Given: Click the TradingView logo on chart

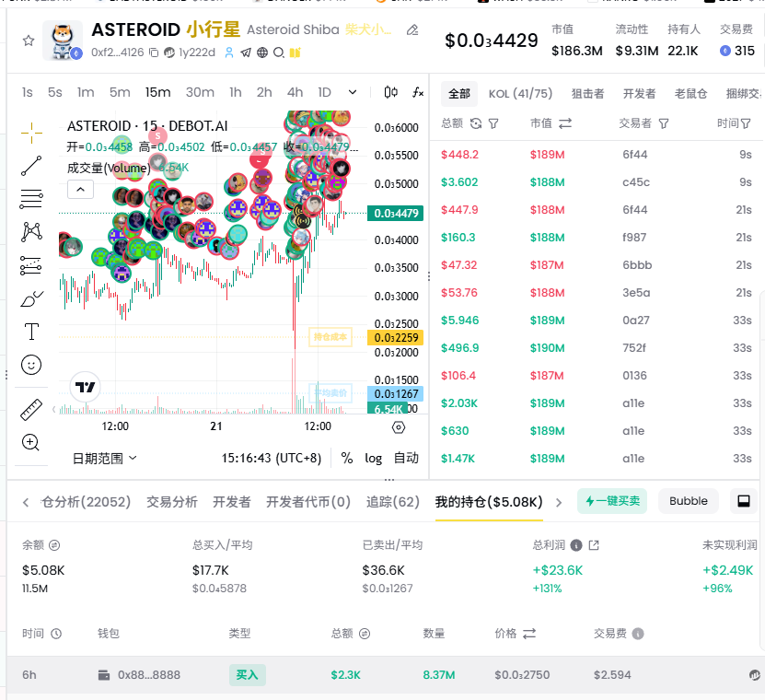Looking at the screenshot, I should [86, 387].
